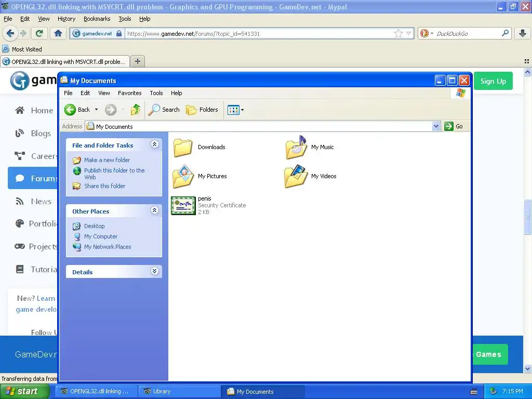Click the Back arrow in My Documents
The width and height of the screenshot is (532, 399).
click(70, 110)
